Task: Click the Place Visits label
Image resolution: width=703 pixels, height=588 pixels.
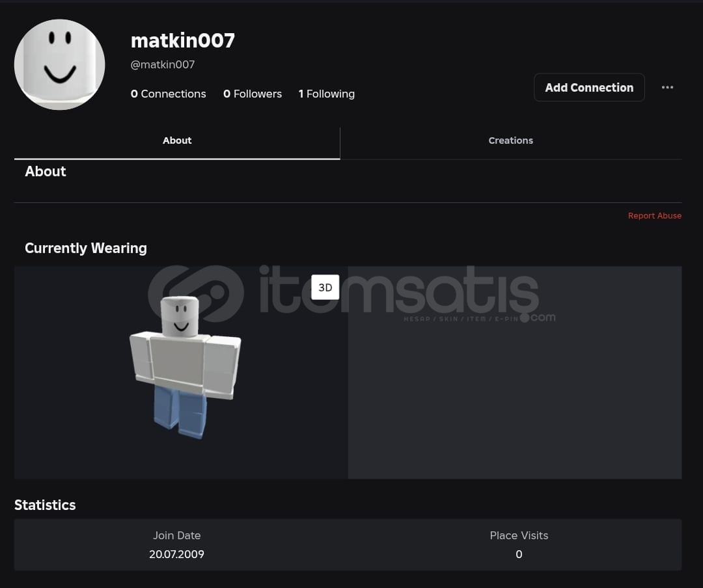Action: click(519, 535)
